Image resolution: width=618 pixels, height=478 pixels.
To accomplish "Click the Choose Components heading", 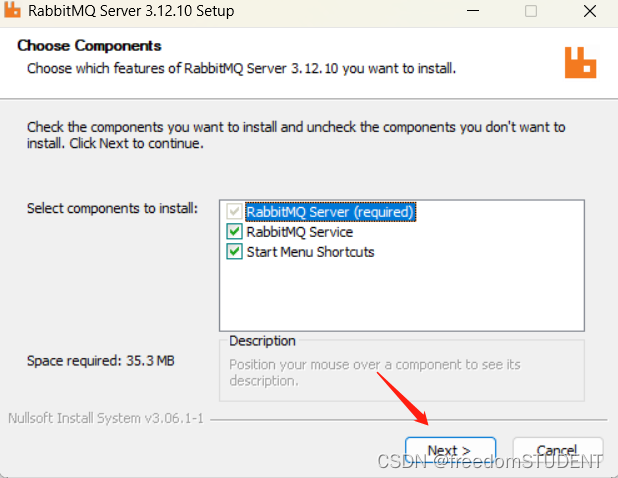I will pyautogui.click(x=89, y=46).
